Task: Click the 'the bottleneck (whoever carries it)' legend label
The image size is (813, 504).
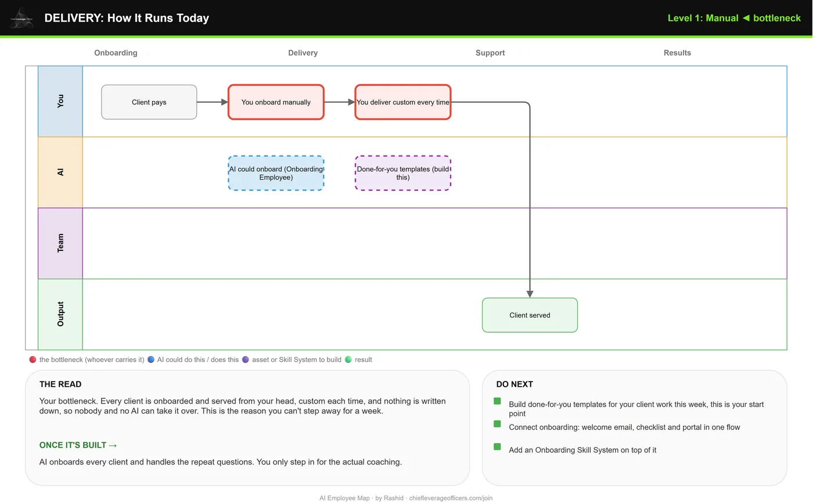Action: [x=92, y=360]
